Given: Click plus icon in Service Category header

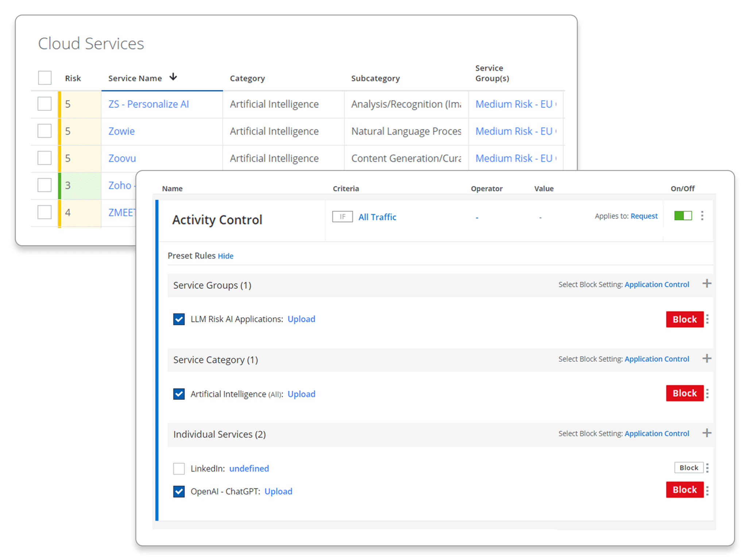Looking at the screenshot, I should pyautogui.click(x=707, y=358).
